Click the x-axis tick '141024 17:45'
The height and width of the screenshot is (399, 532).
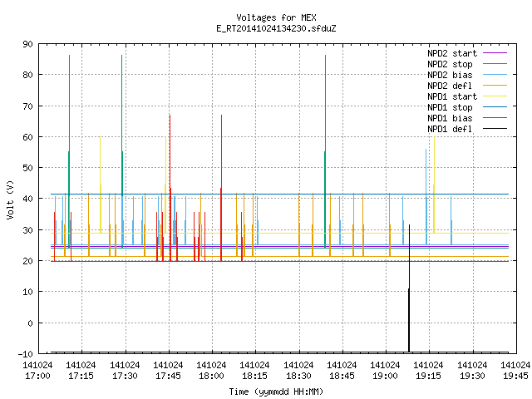(x=168, y=371)
